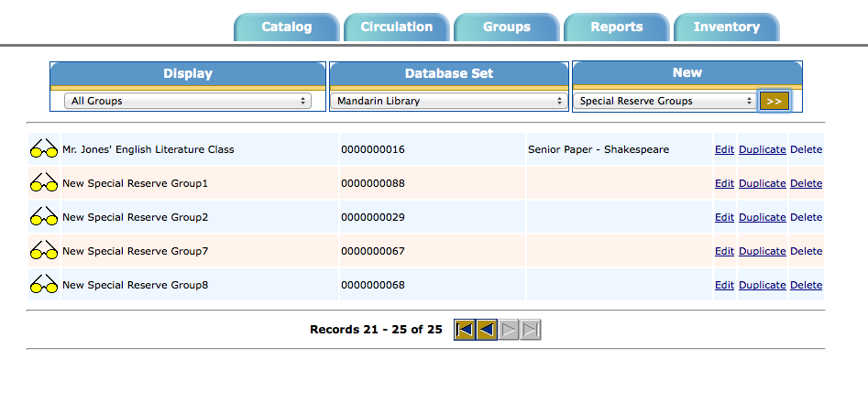The width and height of the screenshot is (868, 403).
Task: Duplicate Mr. Jones' English Literature Class group
Action: [763, 149]
